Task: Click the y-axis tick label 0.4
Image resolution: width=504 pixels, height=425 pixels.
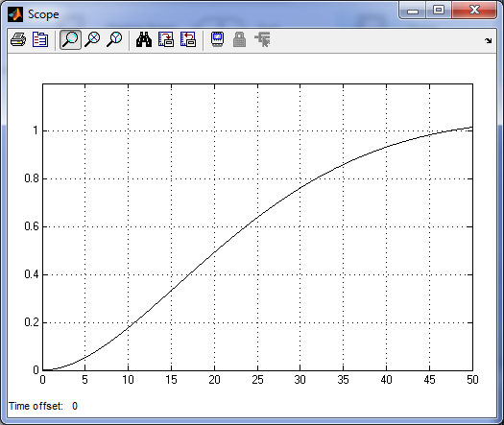Action: [x=32, y=274]
